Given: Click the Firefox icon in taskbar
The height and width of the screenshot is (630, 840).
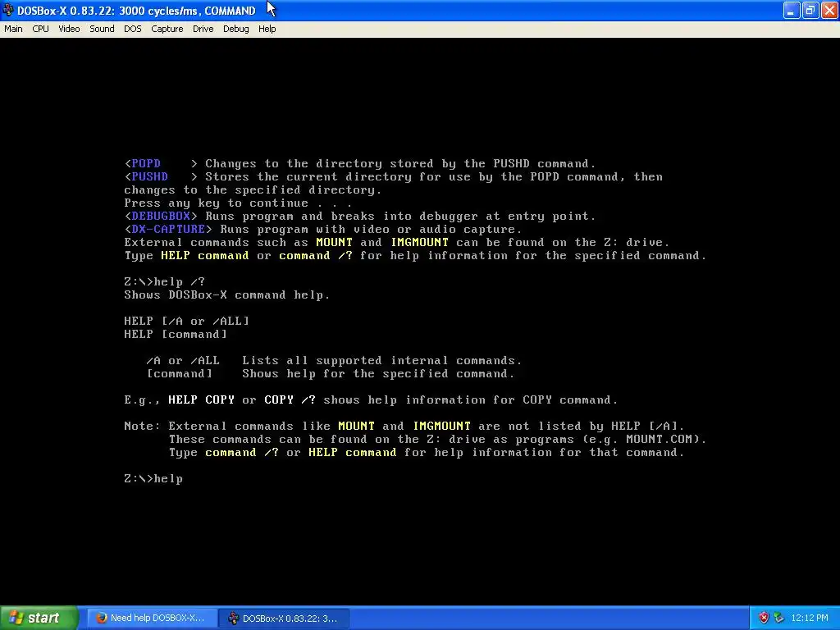Looking at the screenshot, I should coord(101,618).
